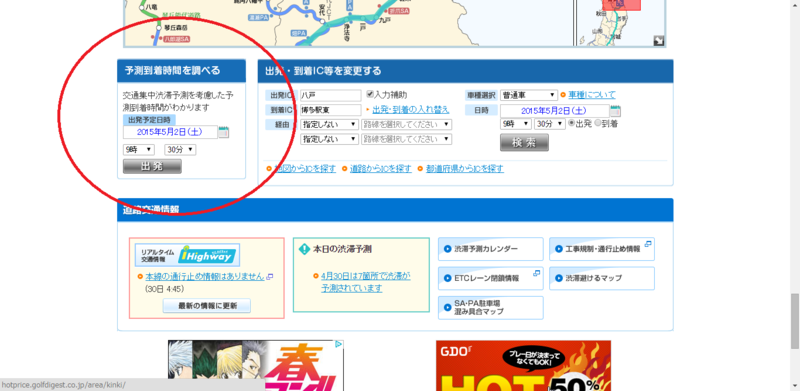
Task: Click orange bullet before 車種について
Action: pyautogui.click(x=563, y=95)
